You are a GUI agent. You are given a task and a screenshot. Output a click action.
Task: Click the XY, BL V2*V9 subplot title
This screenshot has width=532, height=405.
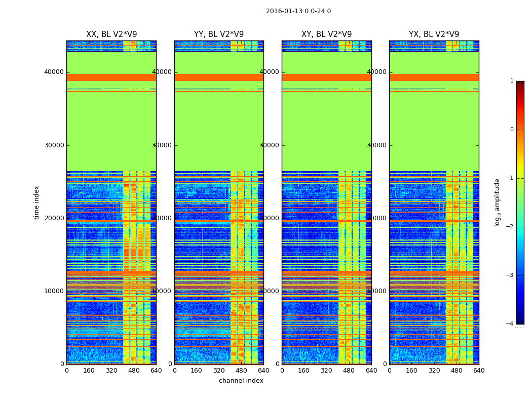327,34
